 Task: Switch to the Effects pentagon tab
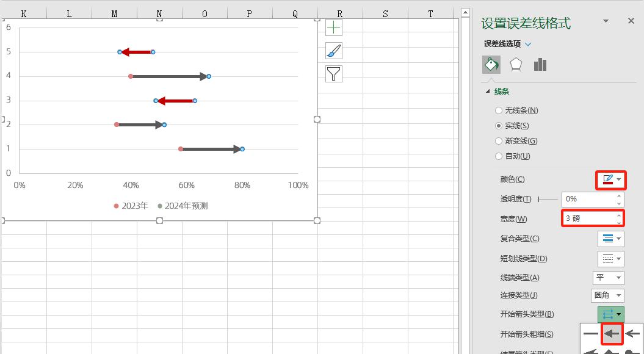[x=516, y=65]
